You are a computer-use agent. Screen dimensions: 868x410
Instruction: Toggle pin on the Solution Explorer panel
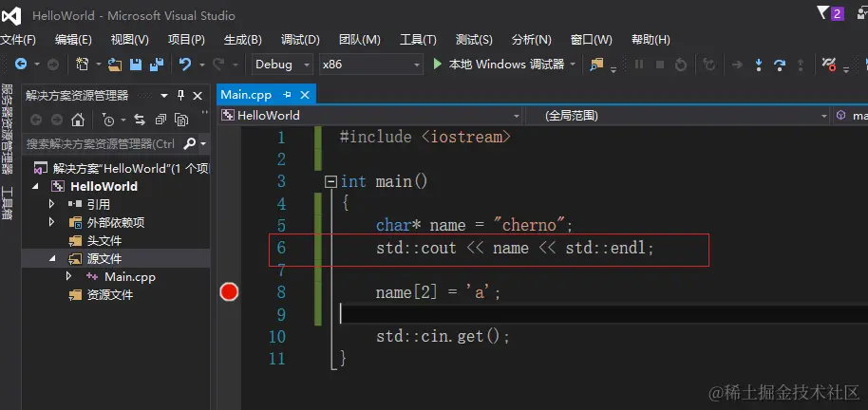180,96
